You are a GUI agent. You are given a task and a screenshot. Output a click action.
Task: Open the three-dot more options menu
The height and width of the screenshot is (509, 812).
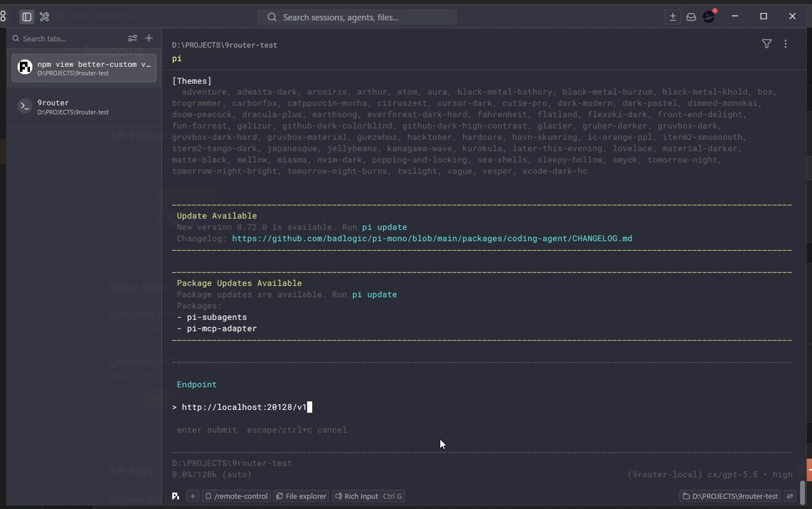tap(787, 44)
